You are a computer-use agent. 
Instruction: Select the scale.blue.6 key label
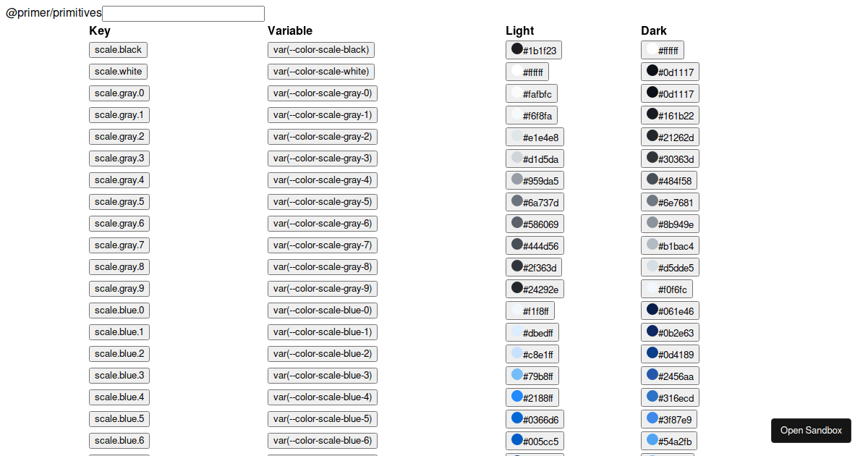119,440
